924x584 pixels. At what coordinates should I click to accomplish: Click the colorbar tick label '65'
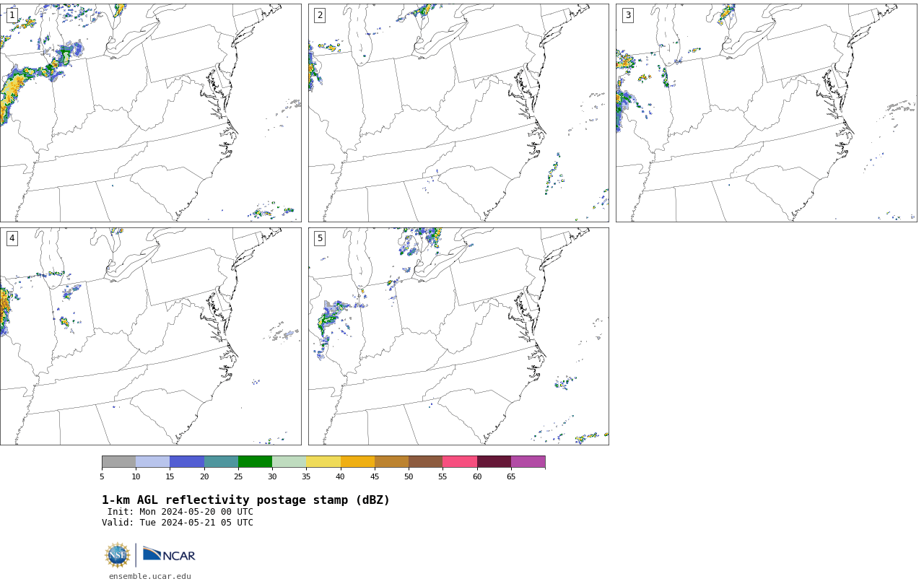click(x=511, y=476)
